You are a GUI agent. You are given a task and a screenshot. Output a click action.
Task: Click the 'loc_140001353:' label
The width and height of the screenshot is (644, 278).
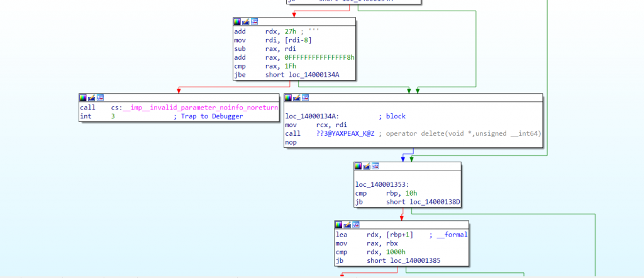[382, 184]
